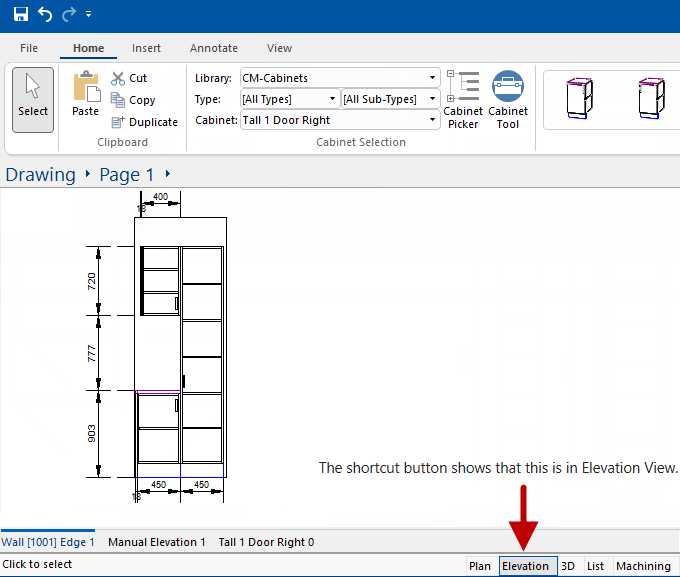Select the Tall 1 Door Right 0 tab
680x577 pixels.
tap(266, 542)
